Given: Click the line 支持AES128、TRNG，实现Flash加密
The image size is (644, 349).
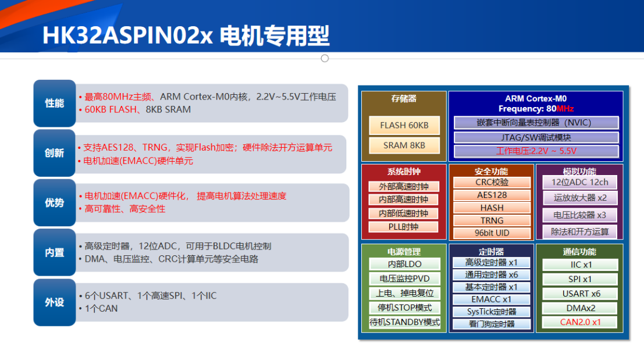Looking at the screenshot, I should coord(208,147).
